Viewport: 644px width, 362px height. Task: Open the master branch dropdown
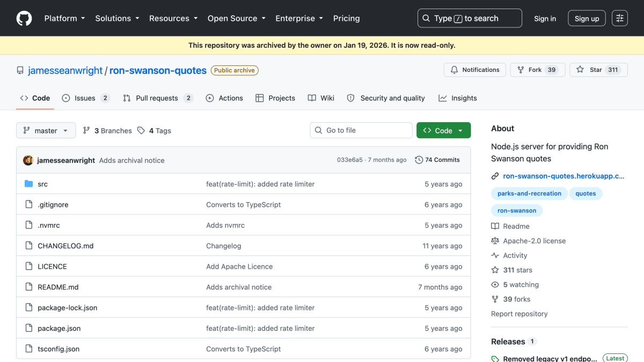[46, 130]
